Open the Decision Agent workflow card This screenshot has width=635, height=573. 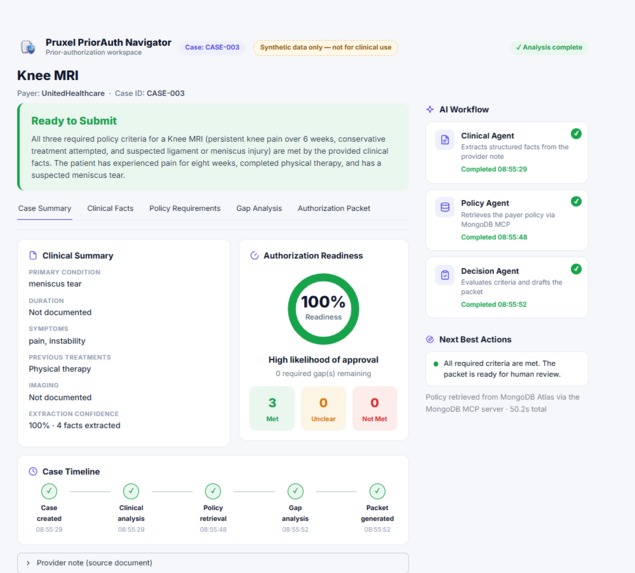coord(507,287)
